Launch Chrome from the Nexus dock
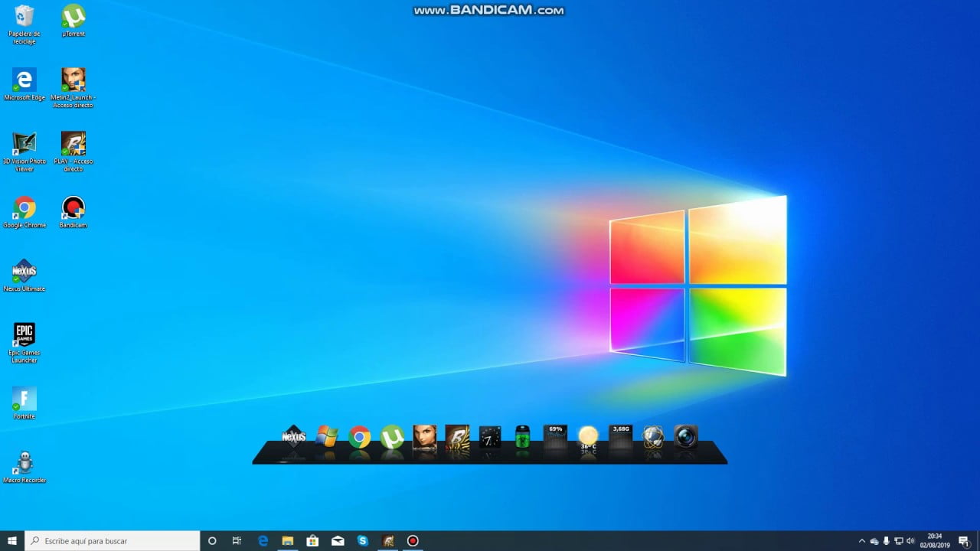 [360, 437]
